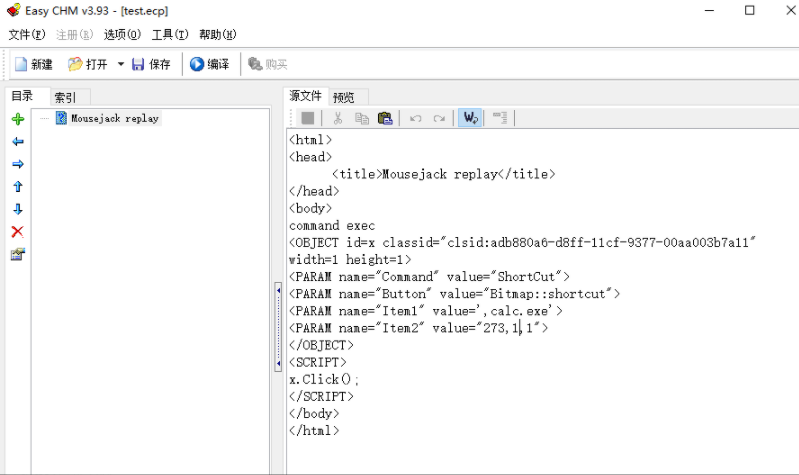
Task: Open 选项(O) menu
Action: click(x=122, y=35)
